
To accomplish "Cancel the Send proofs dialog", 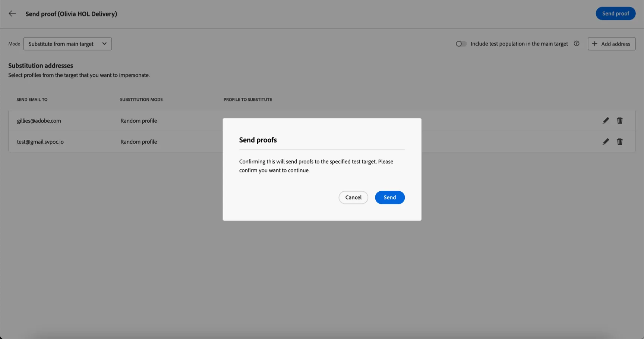I will (x=353, y=197).
